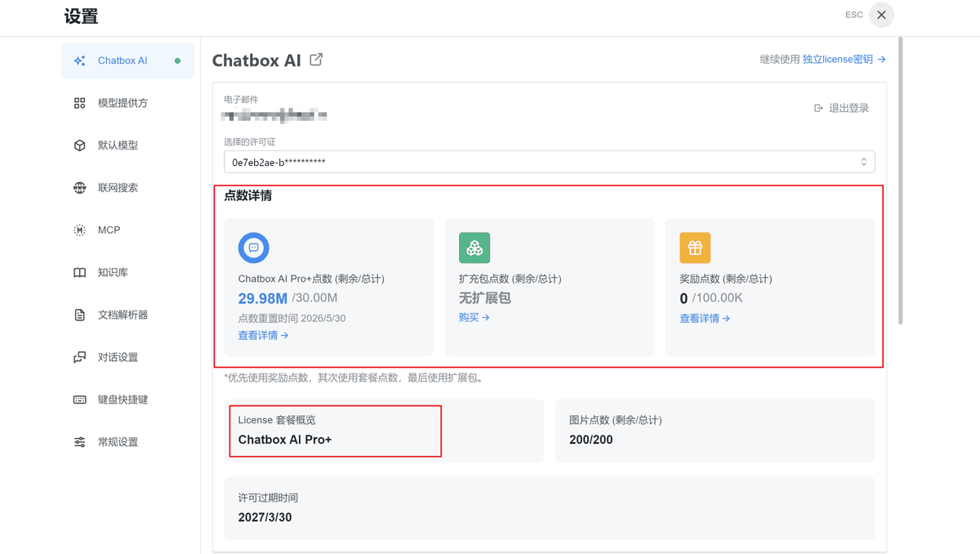Click the points usage priority note text

354,378
